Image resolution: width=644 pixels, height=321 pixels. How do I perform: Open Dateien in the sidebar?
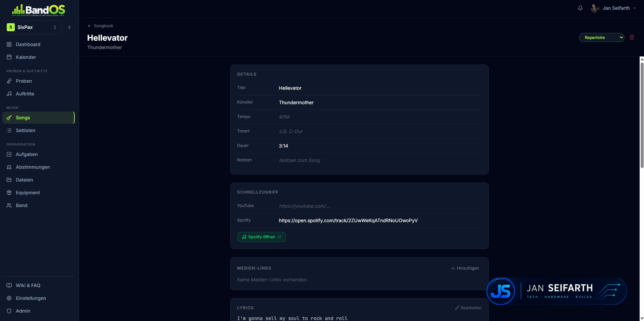(x=38, y=180)
